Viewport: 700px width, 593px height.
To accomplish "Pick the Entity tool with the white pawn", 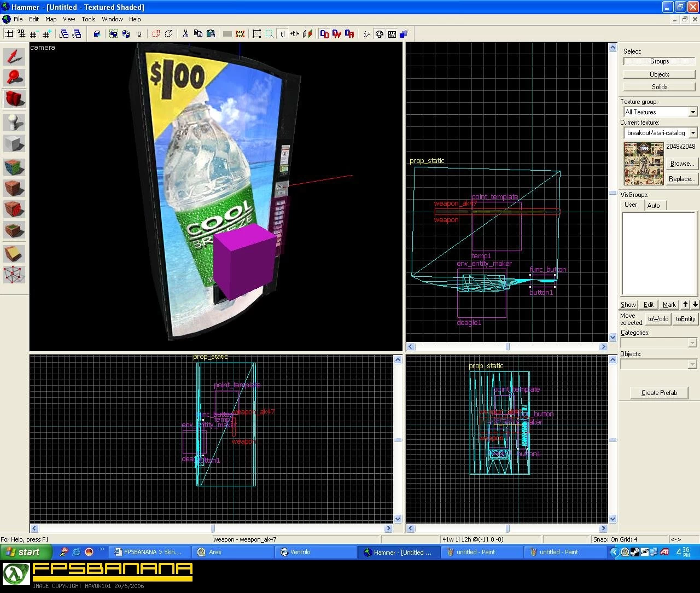I will (14, 122).
